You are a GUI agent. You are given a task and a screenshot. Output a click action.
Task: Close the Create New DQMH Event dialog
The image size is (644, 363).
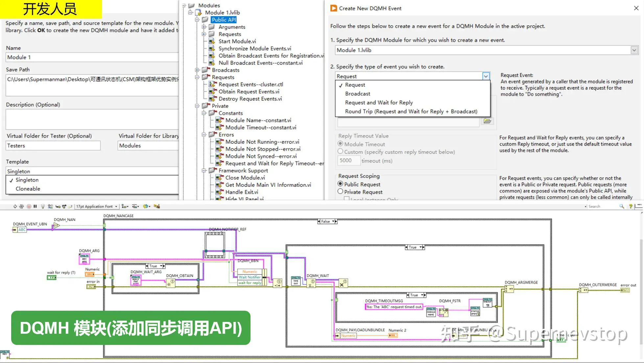click(x=636, y=8)
